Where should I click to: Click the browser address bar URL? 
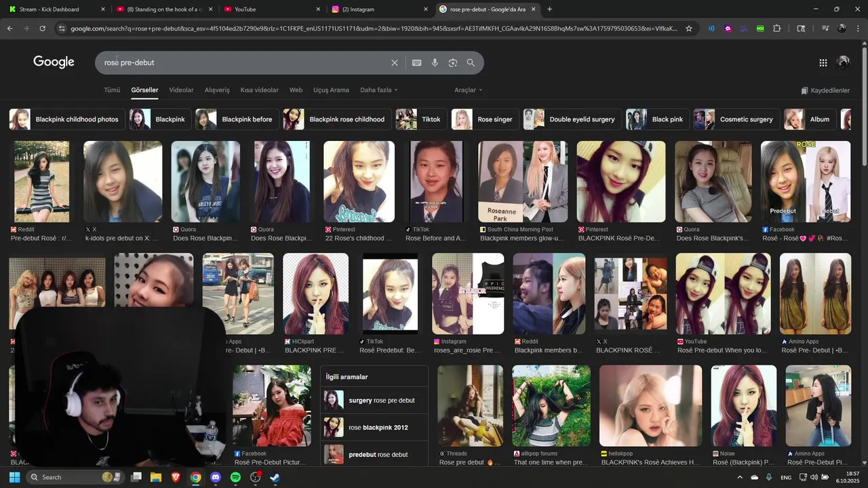pos(373,28)
